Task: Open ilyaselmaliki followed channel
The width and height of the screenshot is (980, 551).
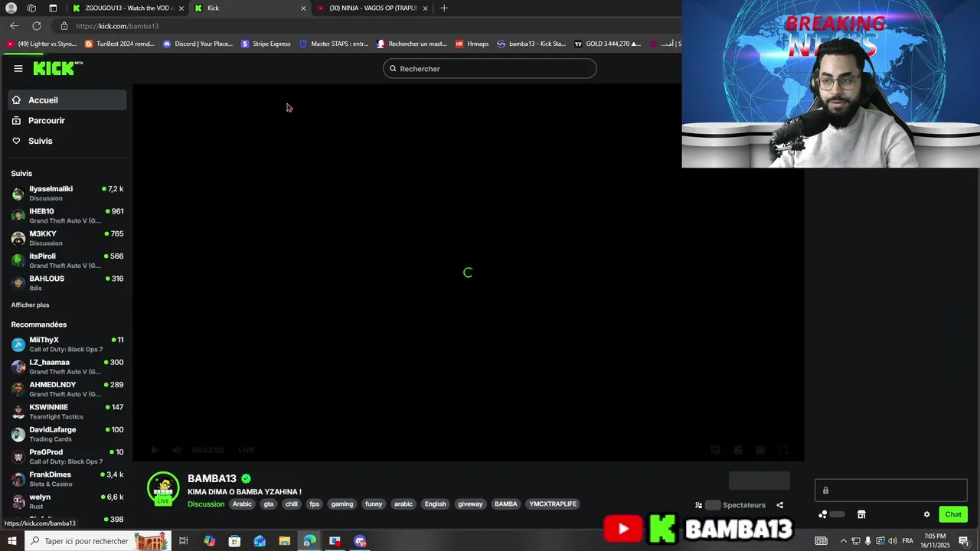Action: point(67,193)
